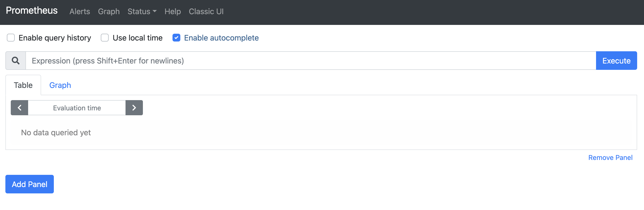Image resolution: width=644 pixels, height=210 pixels.
Task: Switch to the Classic UI
Action: tap(206, 11)
